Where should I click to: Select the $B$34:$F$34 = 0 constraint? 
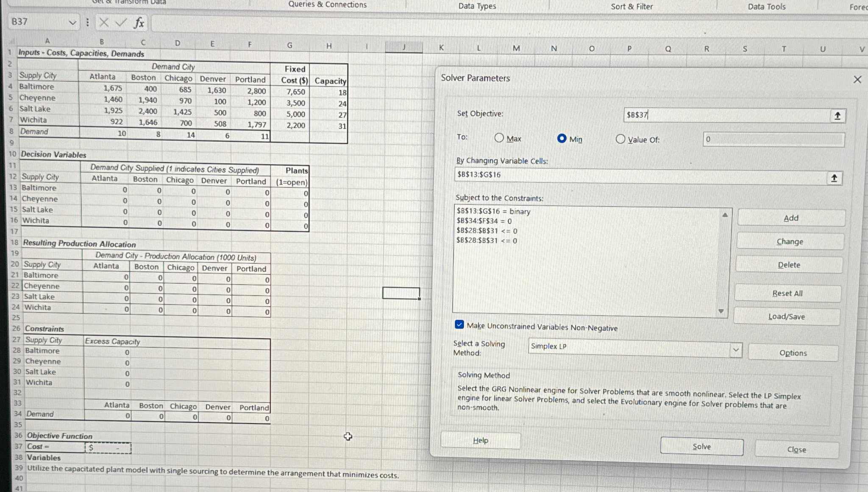pyautogui.click(x=484, y=221)
